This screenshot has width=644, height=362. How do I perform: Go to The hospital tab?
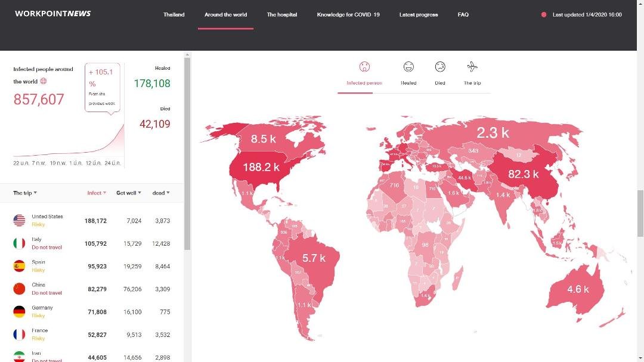(x=281, y=15)
